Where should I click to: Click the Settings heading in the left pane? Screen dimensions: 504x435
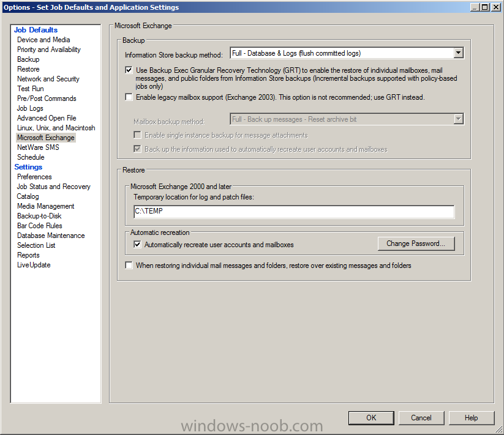point(28,167)
